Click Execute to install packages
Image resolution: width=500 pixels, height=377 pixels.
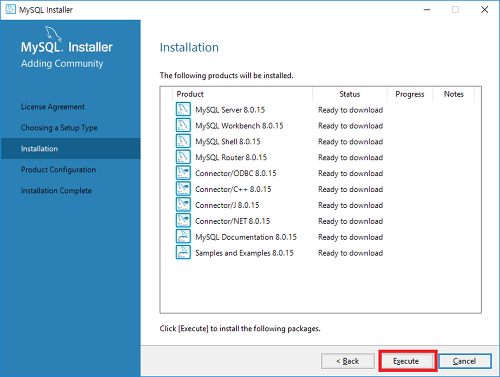406,361
